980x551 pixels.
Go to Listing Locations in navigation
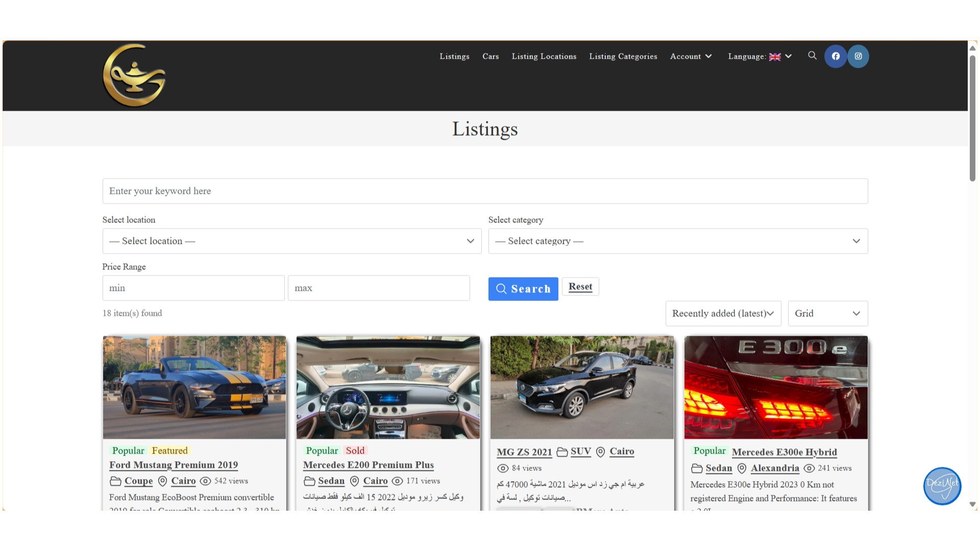544,56
